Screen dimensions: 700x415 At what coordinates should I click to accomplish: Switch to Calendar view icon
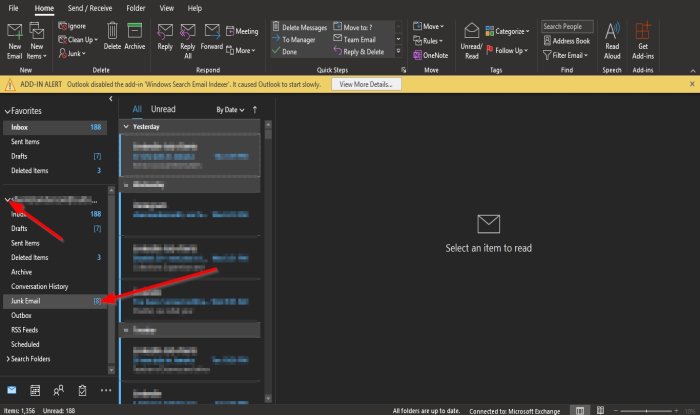(35, 391)
